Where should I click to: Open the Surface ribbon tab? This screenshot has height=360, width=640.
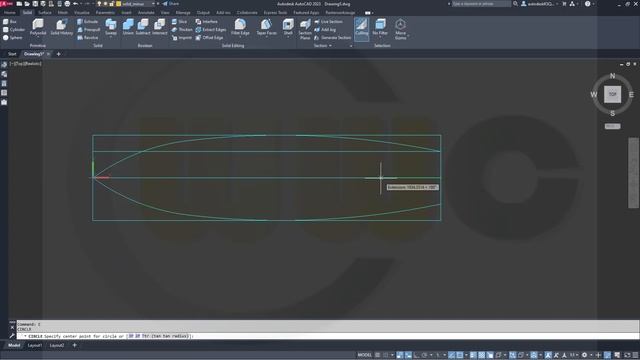(x=44, y=13)
